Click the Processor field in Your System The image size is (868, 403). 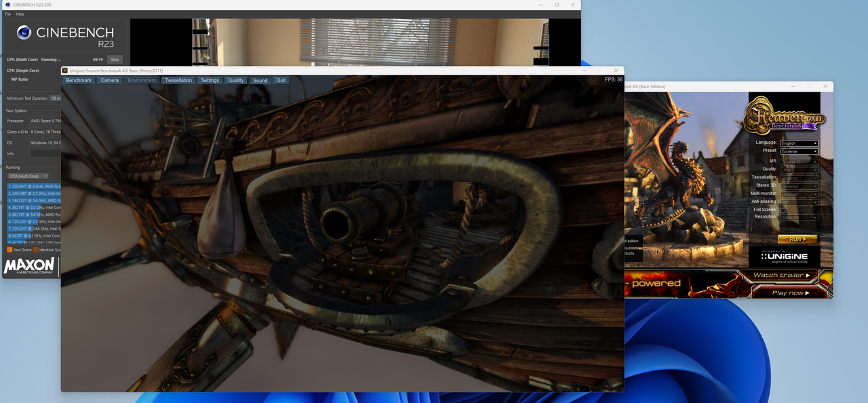(45, 121)
